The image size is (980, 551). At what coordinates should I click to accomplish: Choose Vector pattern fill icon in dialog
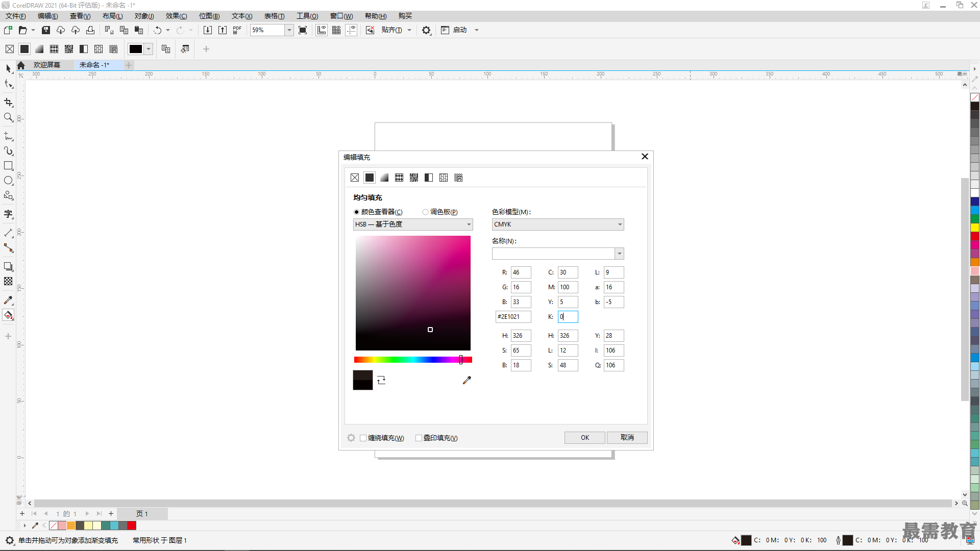point(399,178)
